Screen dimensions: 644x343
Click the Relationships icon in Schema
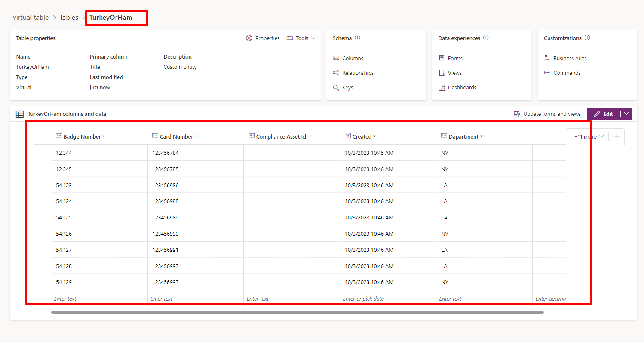coord(336,73)
